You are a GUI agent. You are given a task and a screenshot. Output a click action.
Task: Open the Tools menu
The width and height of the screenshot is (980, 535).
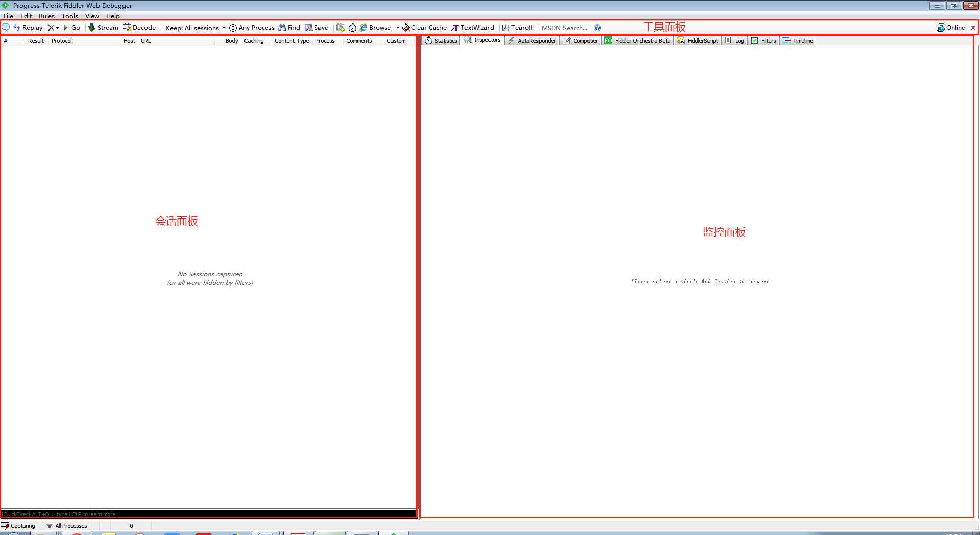click(x=70, y=16)
